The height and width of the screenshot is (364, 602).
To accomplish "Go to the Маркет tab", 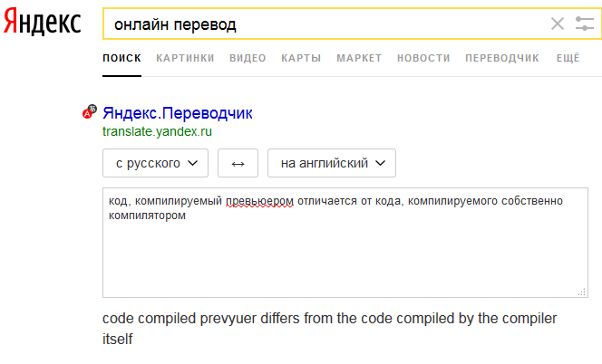I will [x=359, y=58].
